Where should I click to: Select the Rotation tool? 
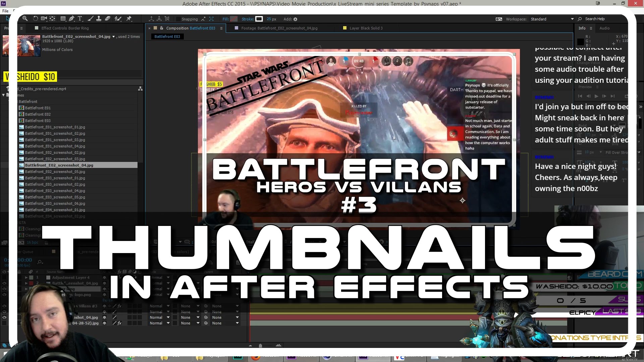[x=35, y=19]
